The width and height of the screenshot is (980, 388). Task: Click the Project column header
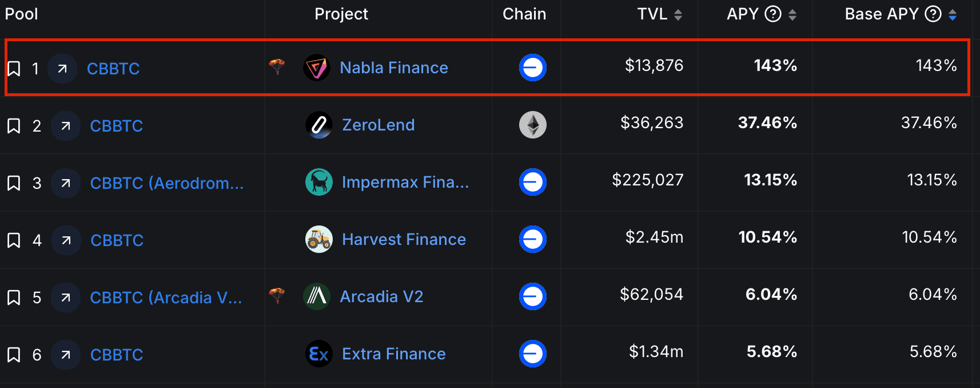click(x=341, y=14)
